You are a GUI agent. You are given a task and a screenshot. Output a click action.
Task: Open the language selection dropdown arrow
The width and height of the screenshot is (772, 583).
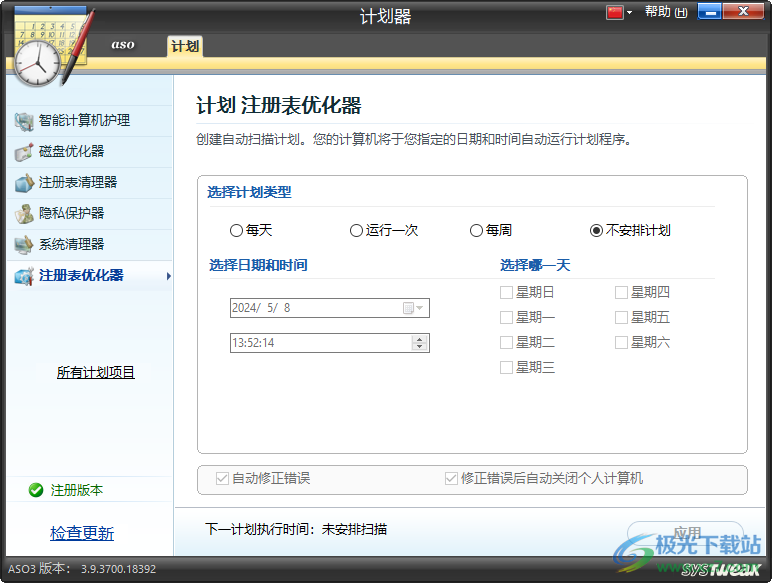click(x=629, y=13)
